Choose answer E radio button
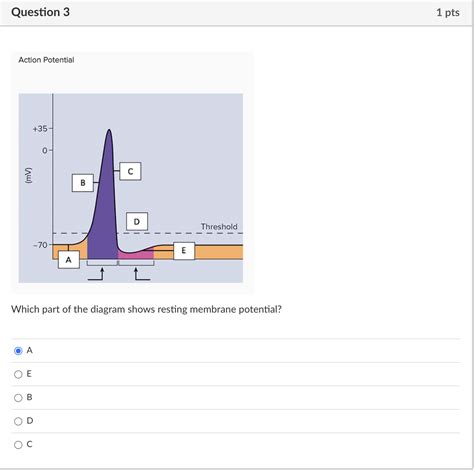Screen dimensions: 474x470 point(18,374)
